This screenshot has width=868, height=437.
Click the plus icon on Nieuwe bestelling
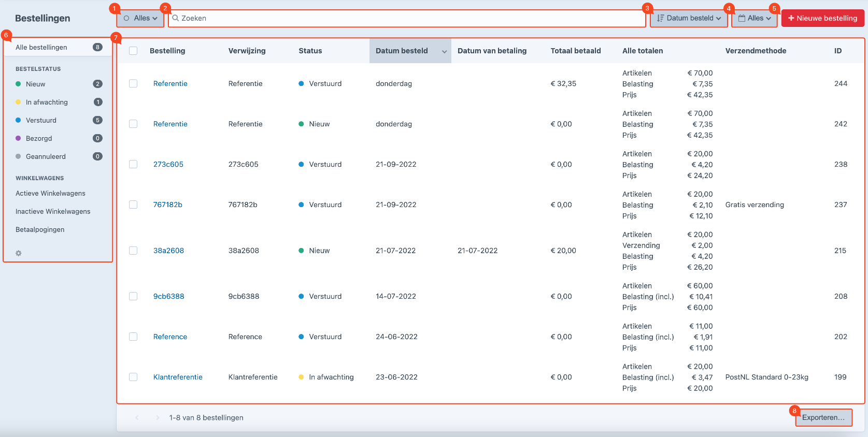click(791, 18)
